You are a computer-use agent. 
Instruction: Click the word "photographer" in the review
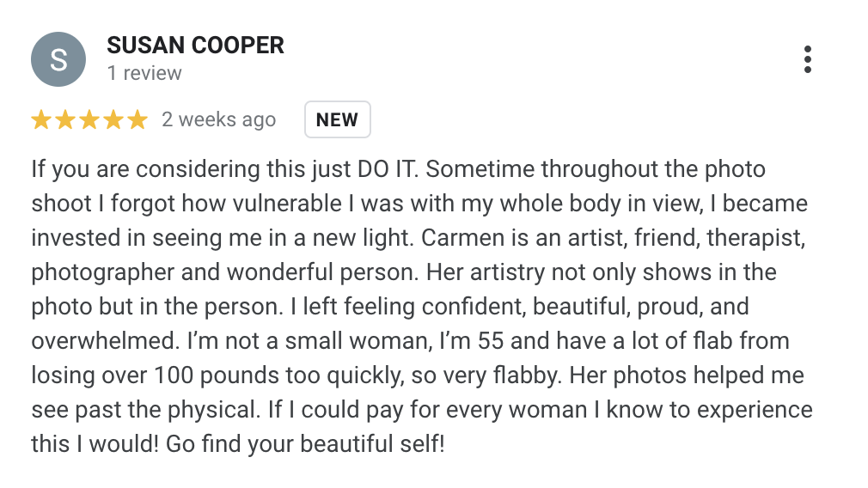point(102,272)
